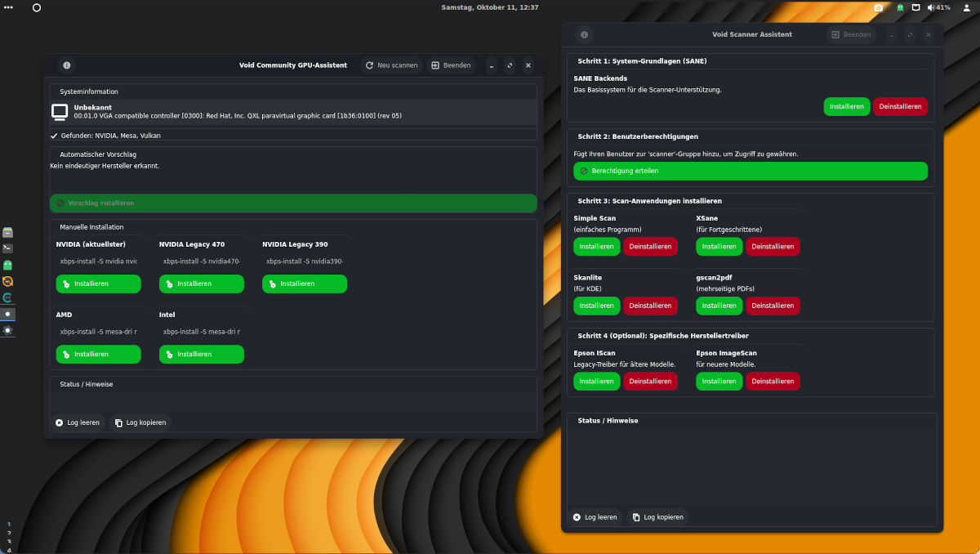The width and height of the screenshot is (980, 554).
Task: Open the file manager dock icon
Action: tap(7, 232)
